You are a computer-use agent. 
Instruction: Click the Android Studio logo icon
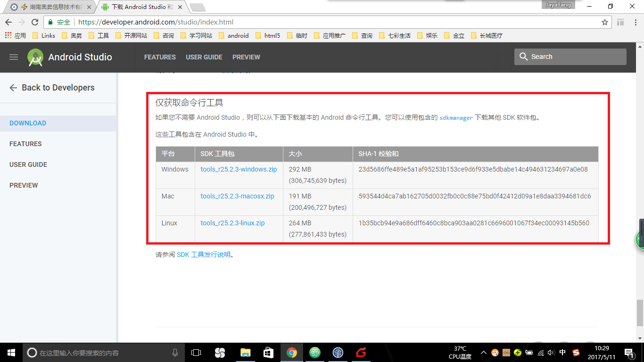pyautogui.click(x=35, y=57)
